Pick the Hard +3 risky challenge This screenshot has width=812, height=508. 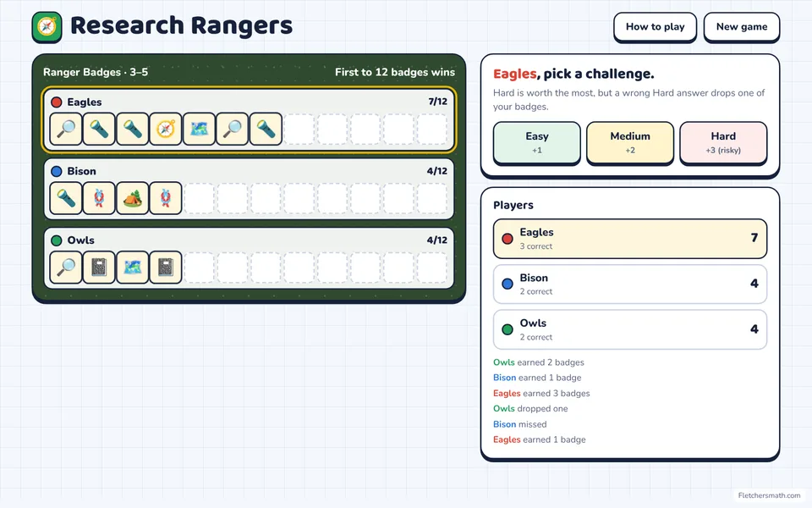(723, 142)
